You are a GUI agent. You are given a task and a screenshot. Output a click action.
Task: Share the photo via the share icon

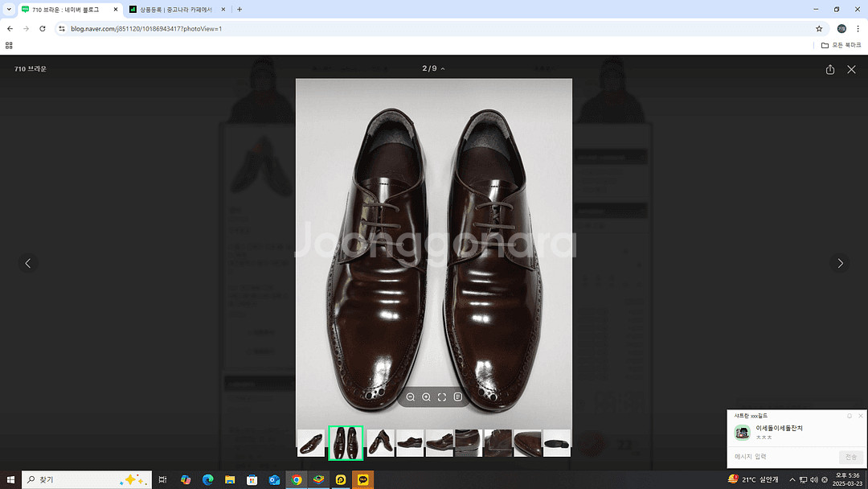829,69
